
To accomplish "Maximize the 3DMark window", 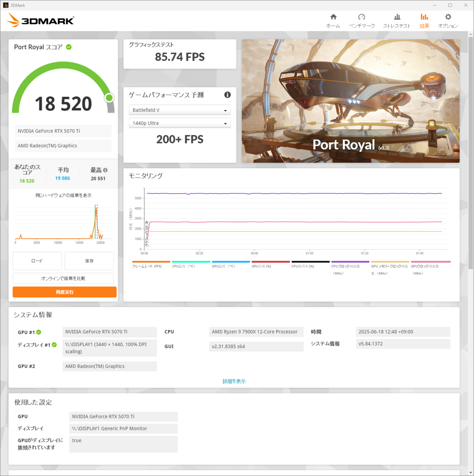I will click(450, 5).
